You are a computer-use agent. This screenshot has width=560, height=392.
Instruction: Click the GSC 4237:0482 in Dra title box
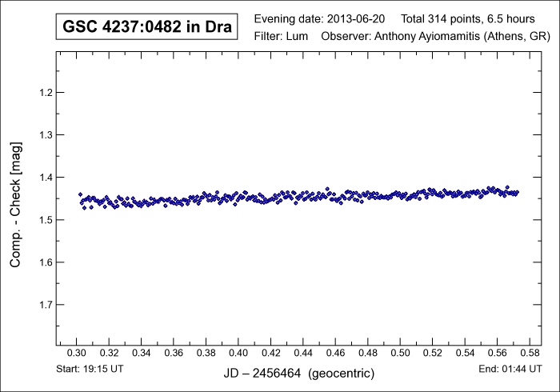pos(147,27)
